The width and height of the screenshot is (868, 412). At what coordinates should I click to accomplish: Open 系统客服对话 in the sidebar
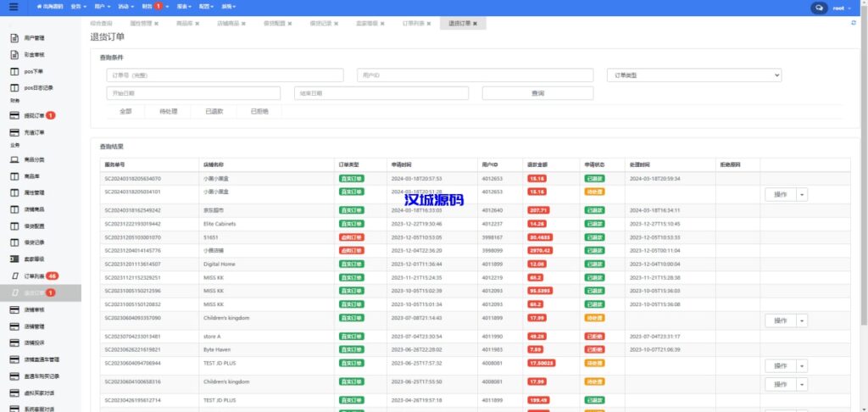click(x=39, y=409)
